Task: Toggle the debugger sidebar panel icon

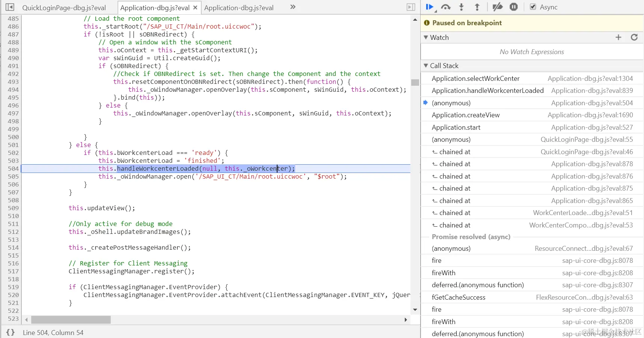Action: click(411, 7)
